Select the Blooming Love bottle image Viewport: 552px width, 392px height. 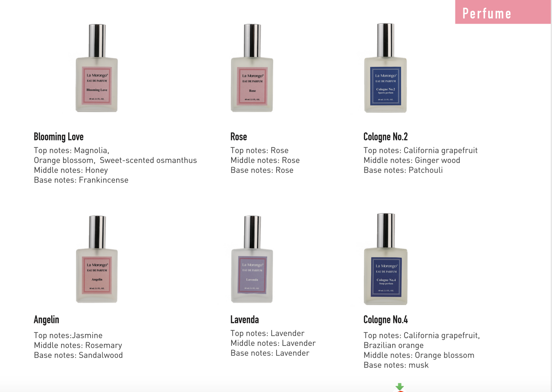(x=97, y=68)
